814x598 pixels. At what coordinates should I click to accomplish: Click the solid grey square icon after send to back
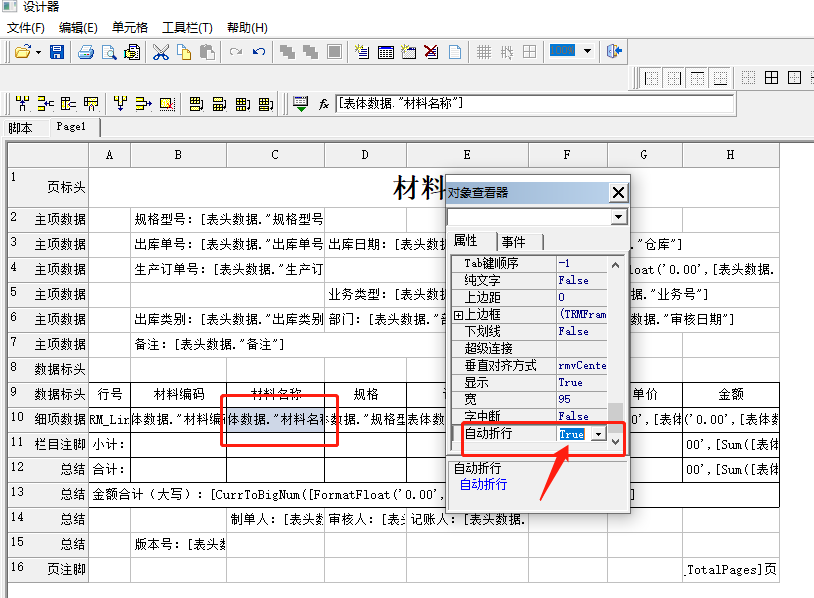pyautogui.click(x=334, y=51)
